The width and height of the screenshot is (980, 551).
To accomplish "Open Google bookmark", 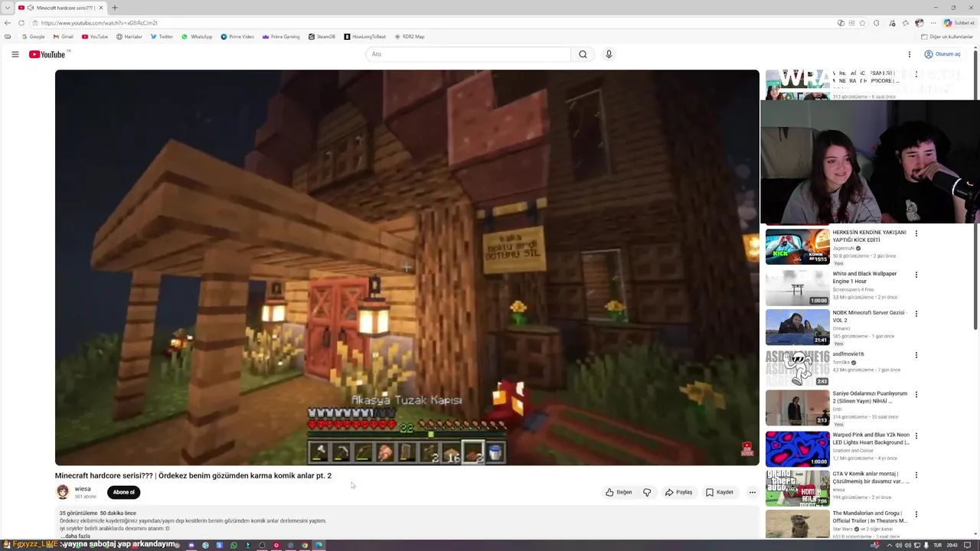I will (33, 37).
